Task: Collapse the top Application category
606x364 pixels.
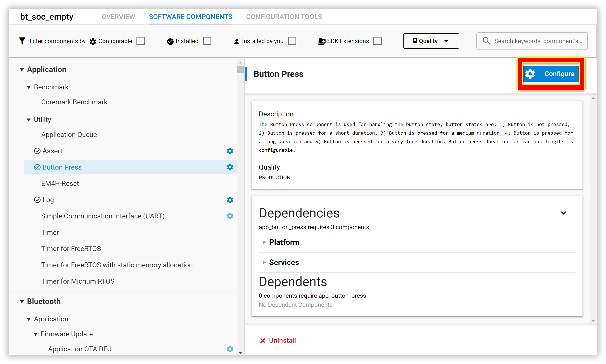Action: pyautogui.click(x=22, y=70)
